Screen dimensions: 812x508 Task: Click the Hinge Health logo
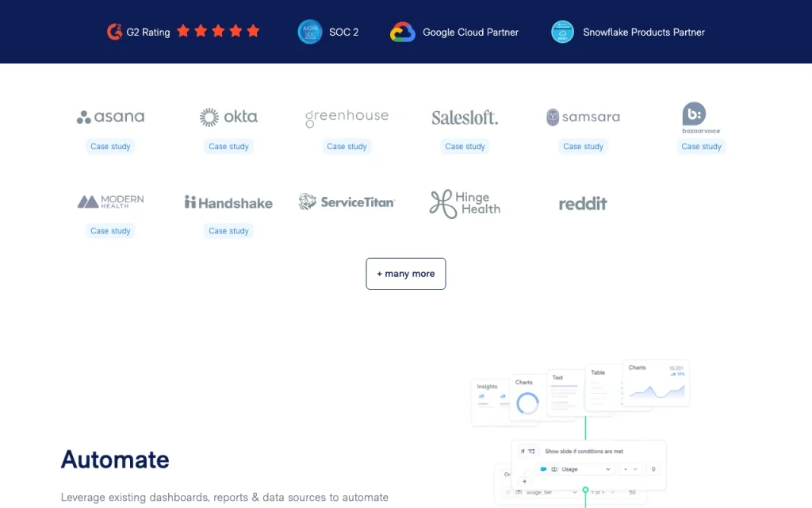(465, 203)
